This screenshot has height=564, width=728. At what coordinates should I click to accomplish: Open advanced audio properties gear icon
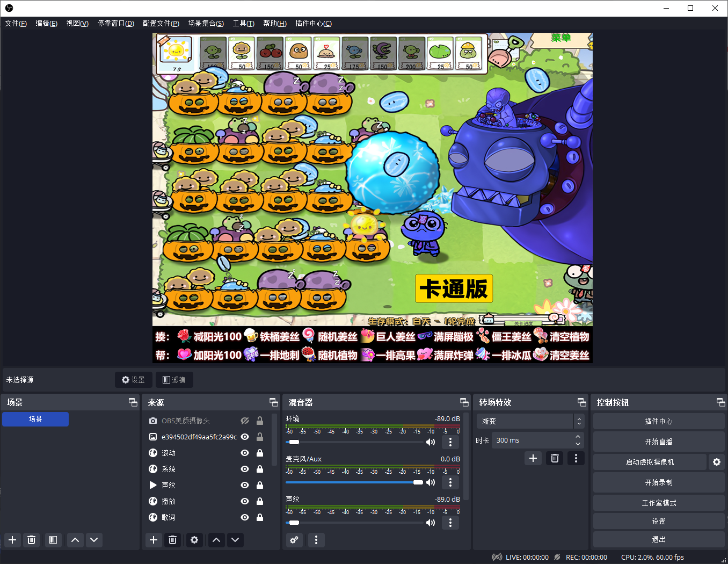point(294,540)
